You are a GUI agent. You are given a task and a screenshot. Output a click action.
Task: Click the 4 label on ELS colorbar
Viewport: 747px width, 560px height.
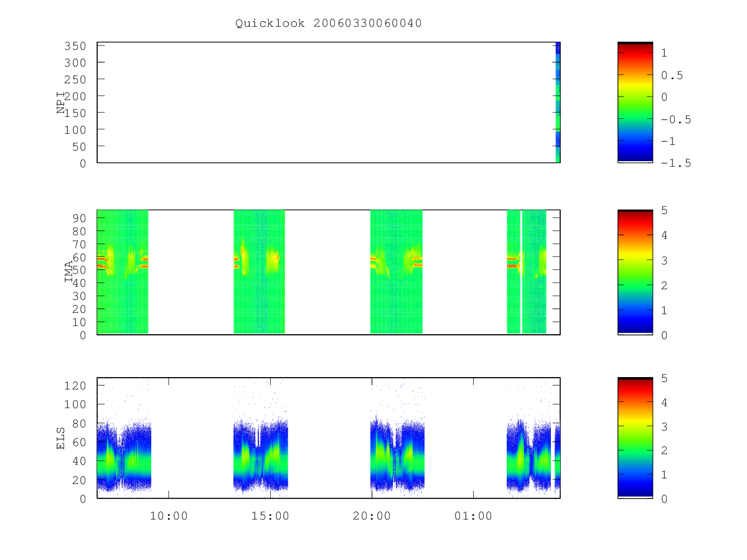pyautogui.click(x=665, y=403)
